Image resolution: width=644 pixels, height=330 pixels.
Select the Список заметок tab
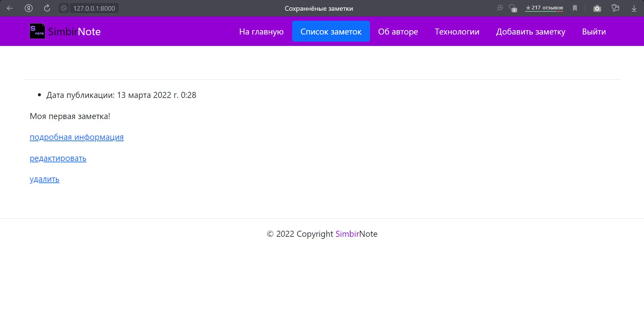(x=331, y=31)
